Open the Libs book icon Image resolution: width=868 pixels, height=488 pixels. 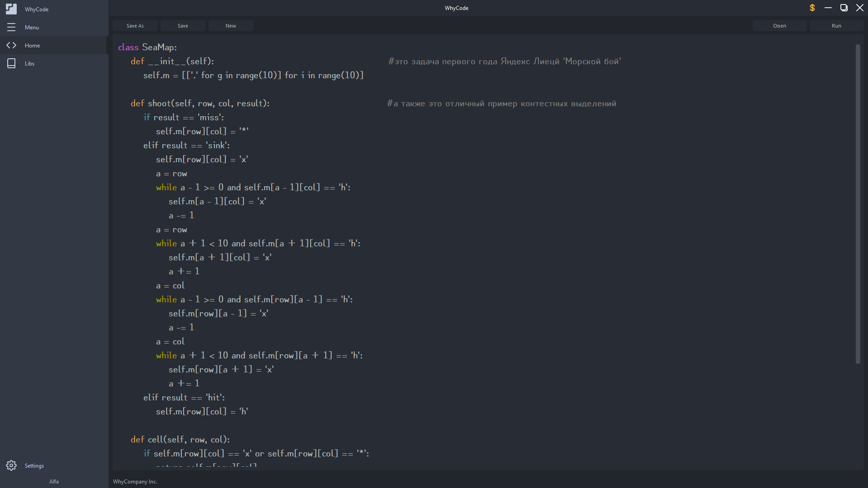11,63
